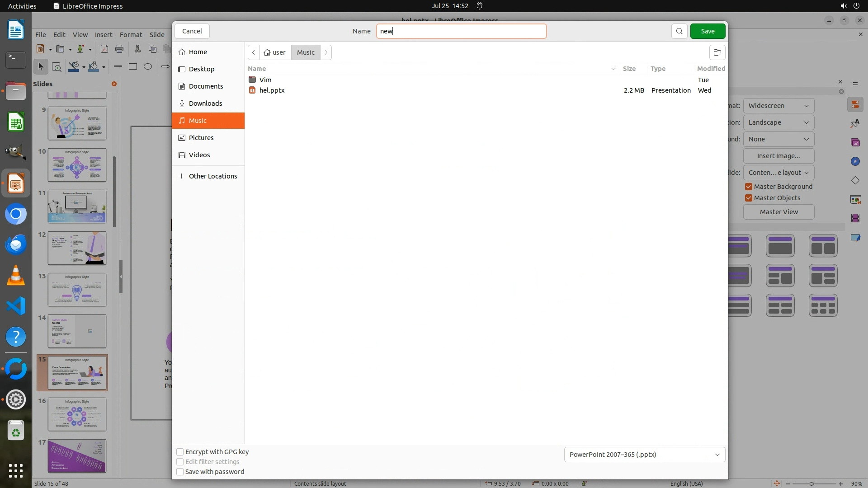Open VLC media player from dock
This screenshot has width=868, height=488.
point(16,275)
